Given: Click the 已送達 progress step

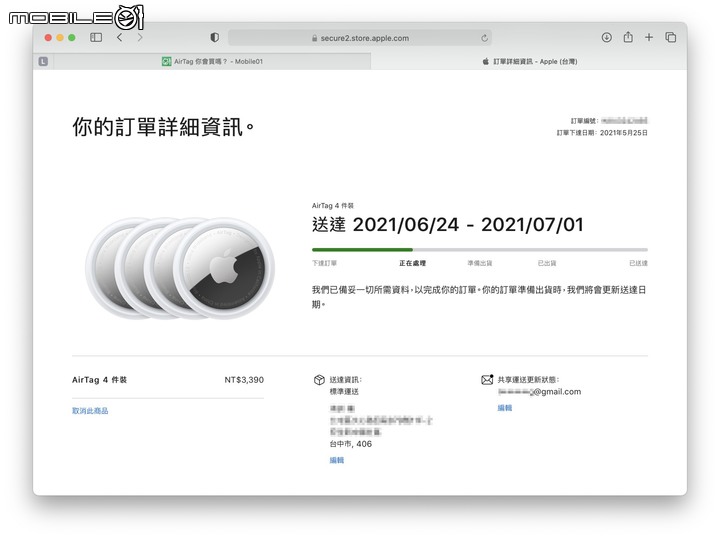Looking at the screenshot, I should pyautogui.click(x=638, y=263).
